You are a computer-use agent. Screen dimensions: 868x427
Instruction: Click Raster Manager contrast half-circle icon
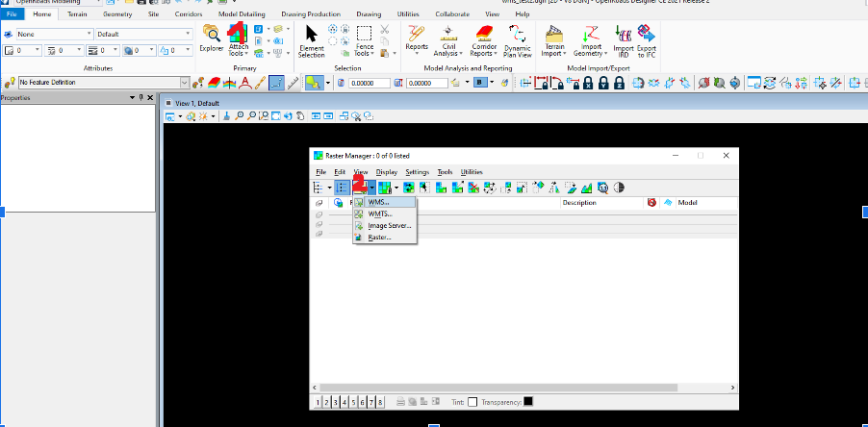(x=619, y=188)
